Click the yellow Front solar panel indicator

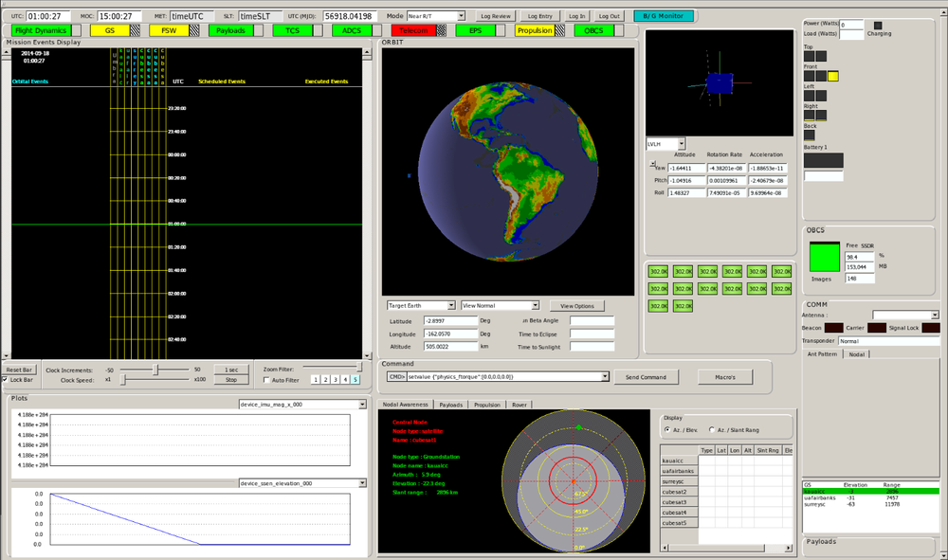(833, 76)
